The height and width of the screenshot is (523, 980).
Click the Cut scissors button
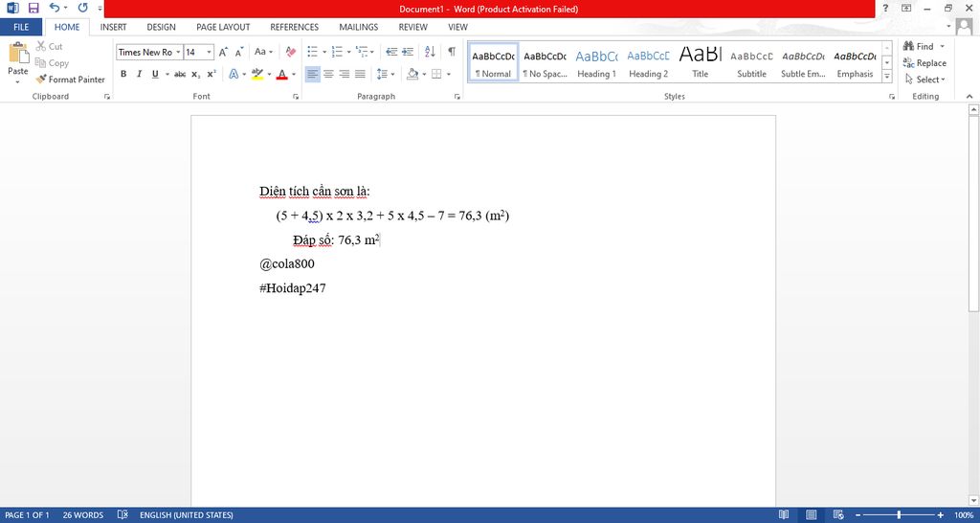(x=49, y=46)
